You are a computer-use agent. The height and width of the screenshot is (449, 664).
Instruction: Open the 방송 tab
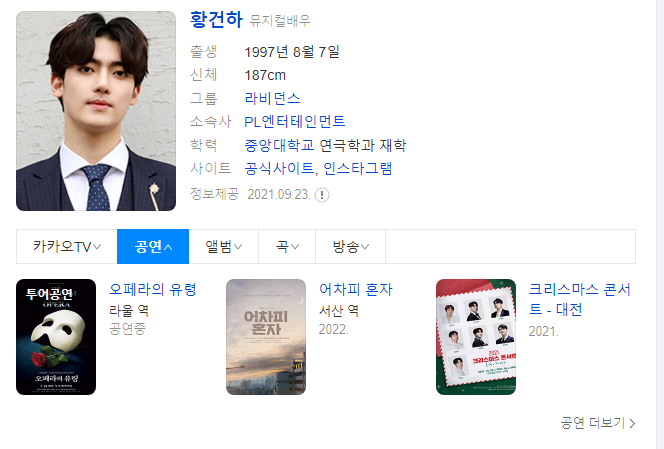click(351, 247)
